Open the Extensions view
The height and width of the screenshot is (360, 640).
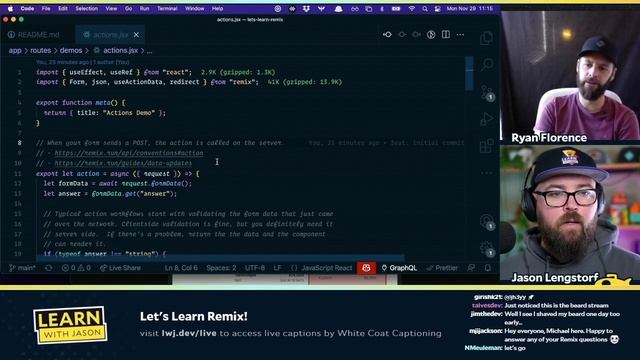point(487,146)
